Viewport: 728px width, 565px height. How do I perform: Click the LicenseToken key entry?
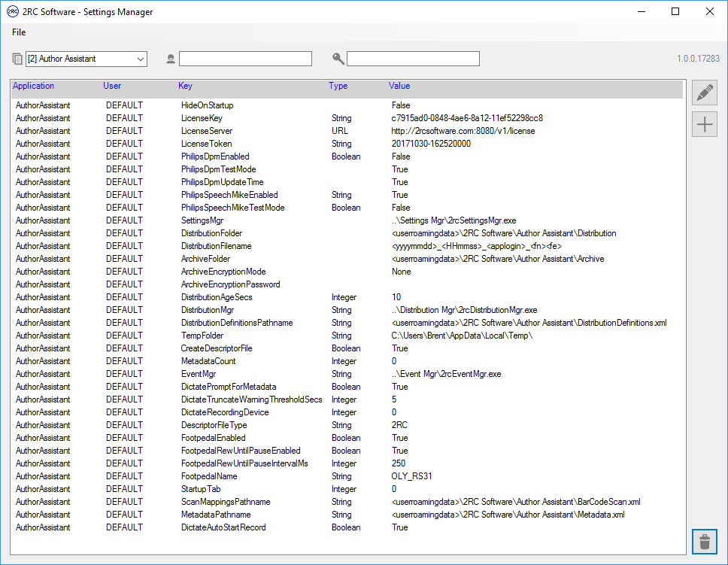click(206, 144)
